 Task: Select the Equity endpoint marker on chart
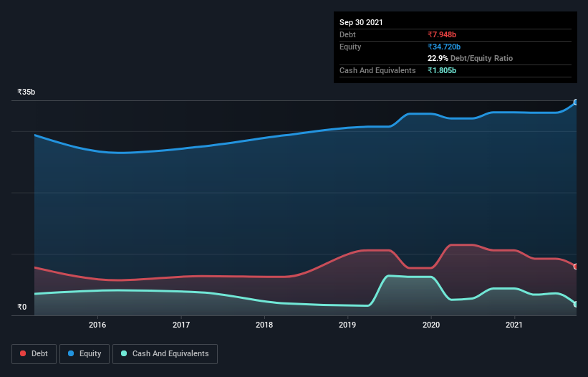(577, 102)
